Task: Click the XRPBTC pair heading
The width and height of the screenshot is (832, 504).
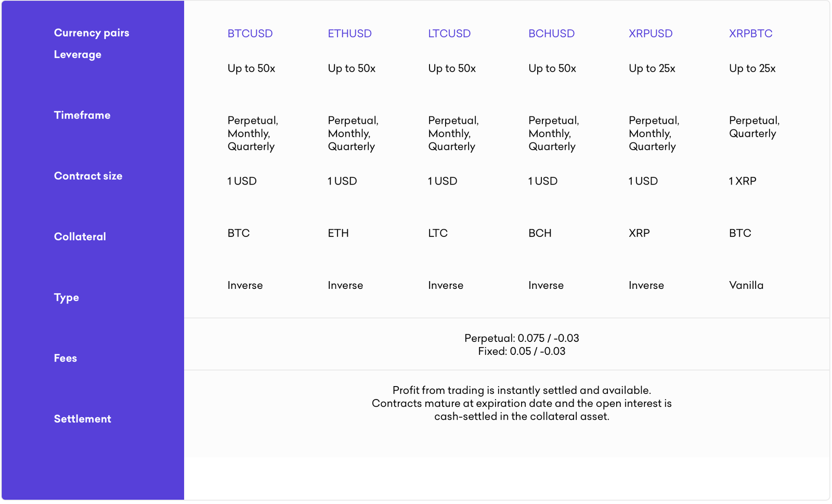Action: tap(750, 34)
